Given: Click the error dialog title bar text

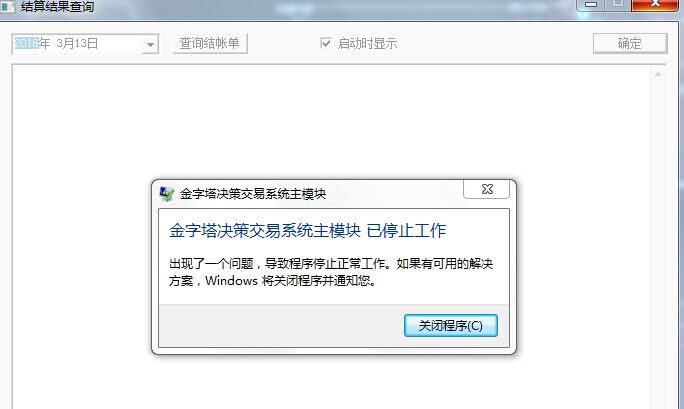Looking at the screenshot, I should point(253,194).
